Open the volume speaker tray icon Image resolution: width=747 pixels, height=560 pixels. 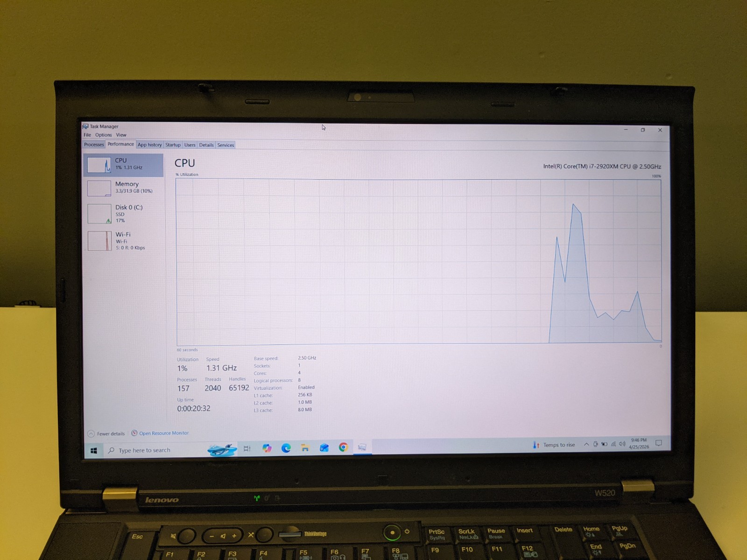click(622, 444)
